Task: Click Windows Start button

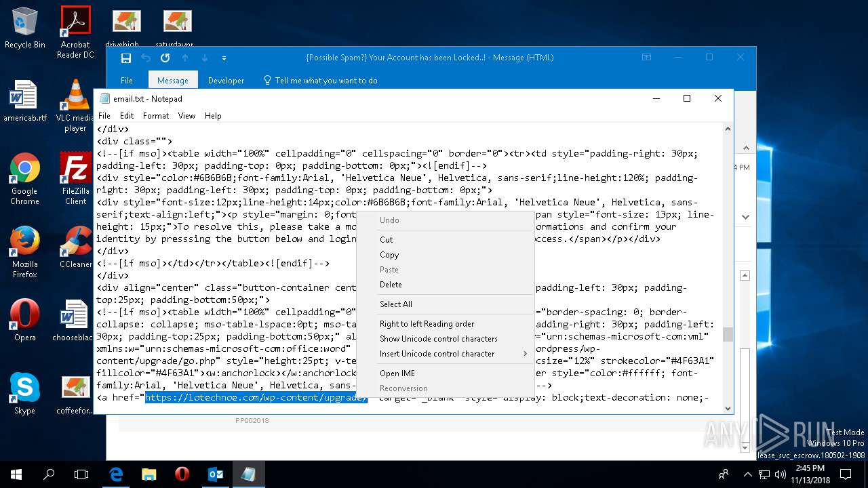Action: [16, 474]
